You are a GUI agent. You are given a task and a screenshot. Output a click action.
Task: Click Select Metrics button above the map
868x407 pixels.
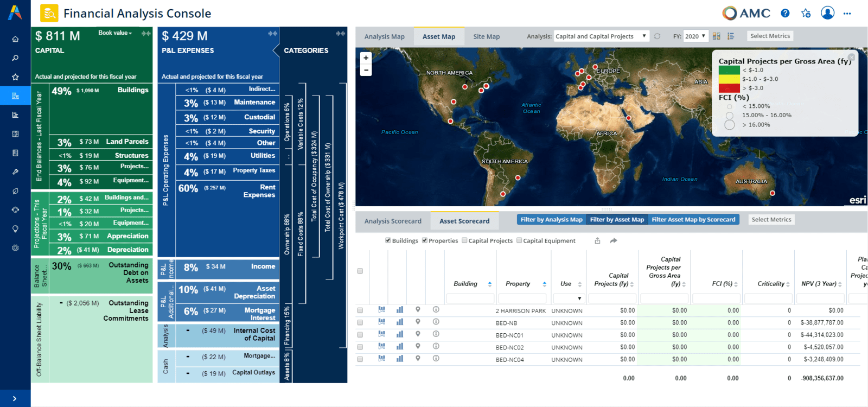pyautogui.click(x=770, y=36)
